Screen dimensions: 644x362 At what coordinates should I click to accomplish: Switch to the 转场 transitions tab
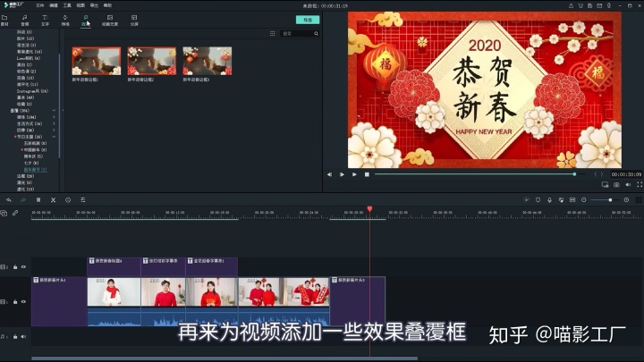(65, 20)
